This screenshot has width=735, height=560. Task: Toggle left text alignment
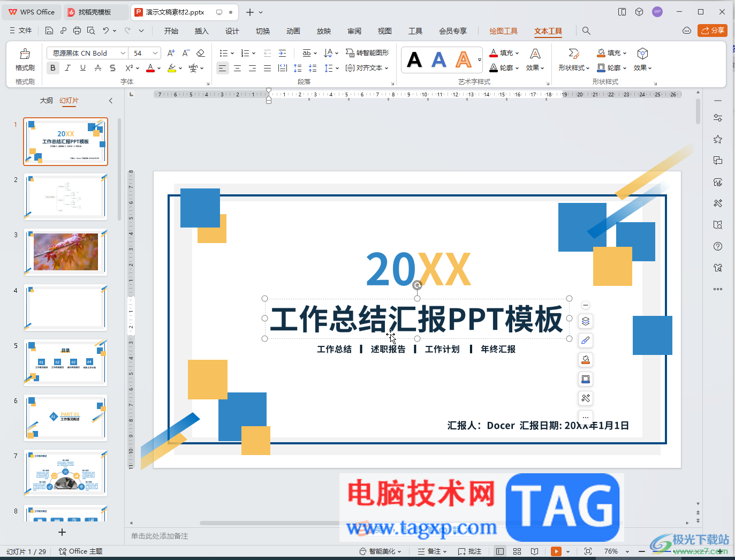pyautogui.click(x=222, y=68)
